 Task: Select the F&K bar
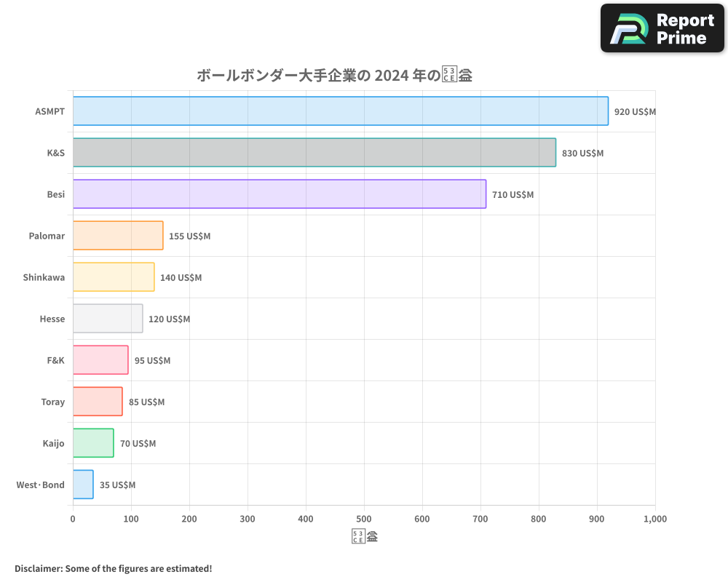[100, 360]
